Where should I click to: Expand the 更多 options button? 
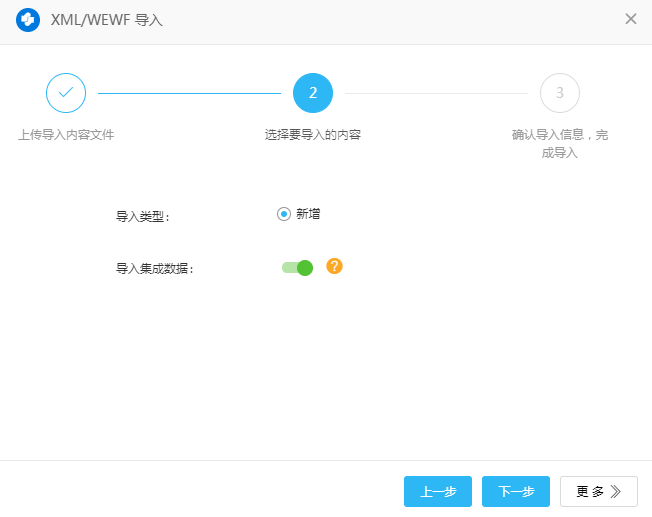(598, 492)
